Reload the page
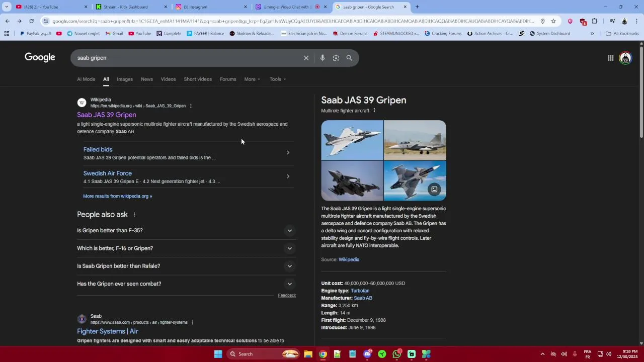 point(31,21)
